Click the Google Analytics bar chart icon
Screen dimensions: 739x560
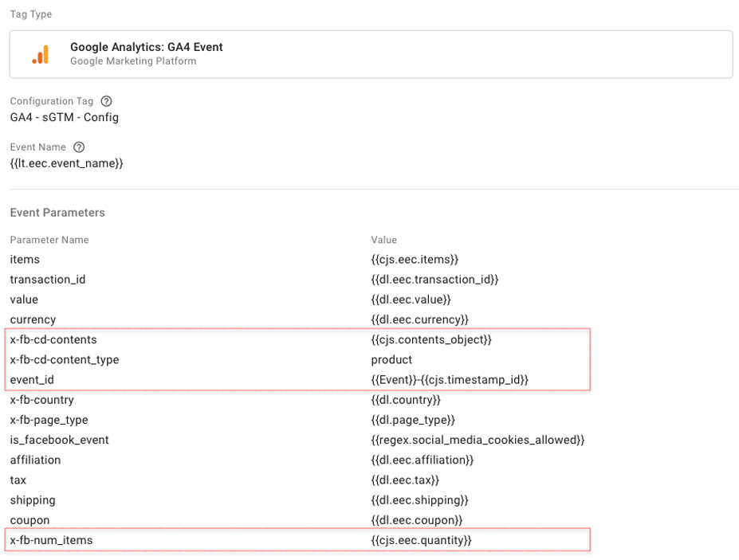point(41,54)
